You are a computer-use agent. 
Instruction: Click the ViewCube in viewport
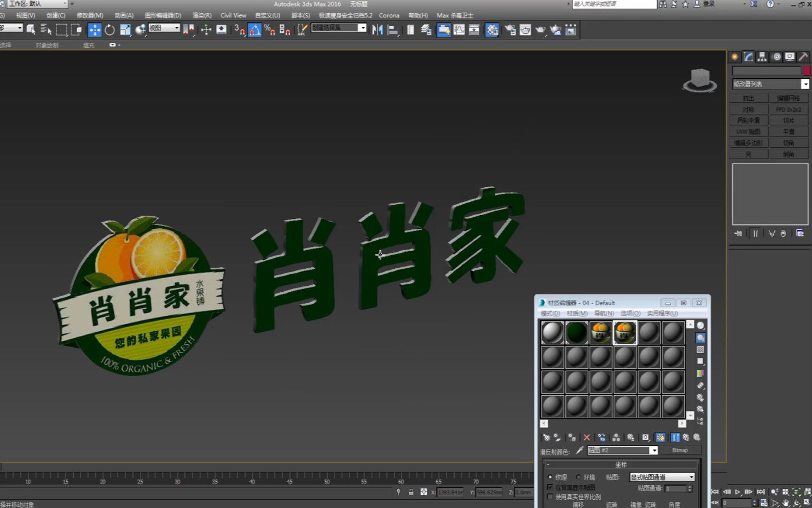point(700,80)
